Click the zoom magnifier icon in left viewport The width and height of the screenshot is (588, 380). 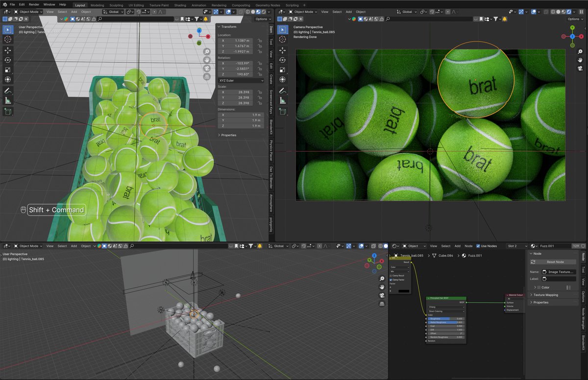pos(207,51)
